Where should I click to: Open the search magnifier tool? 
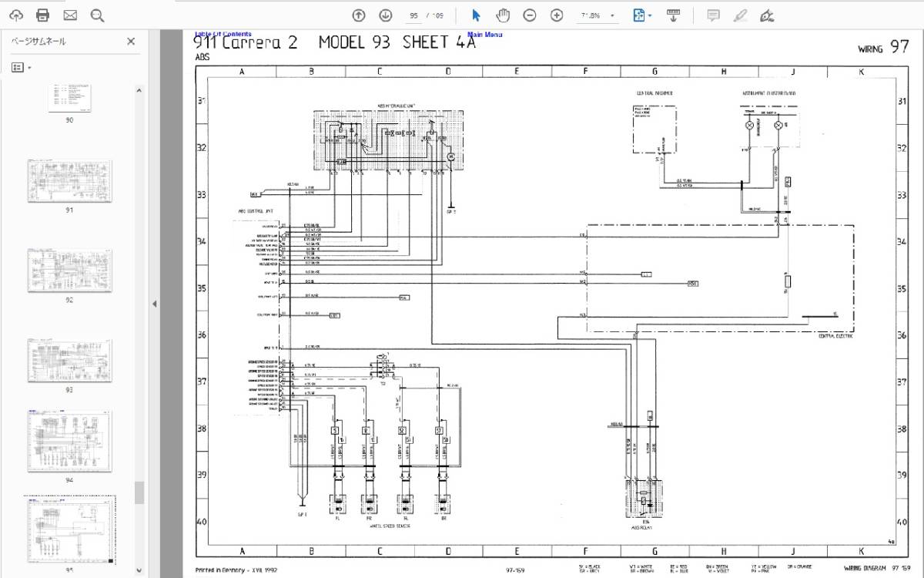(97, 15)
